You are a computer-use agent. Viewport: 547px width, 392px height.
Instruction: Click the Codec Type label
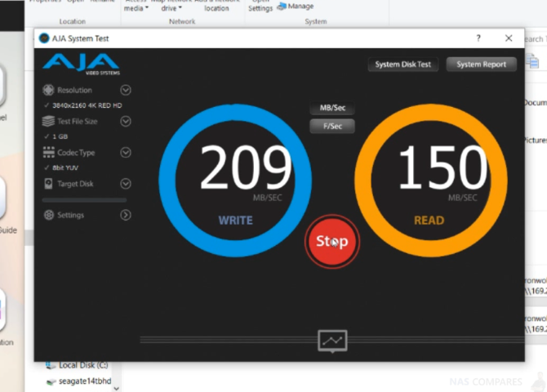(76, 153)
